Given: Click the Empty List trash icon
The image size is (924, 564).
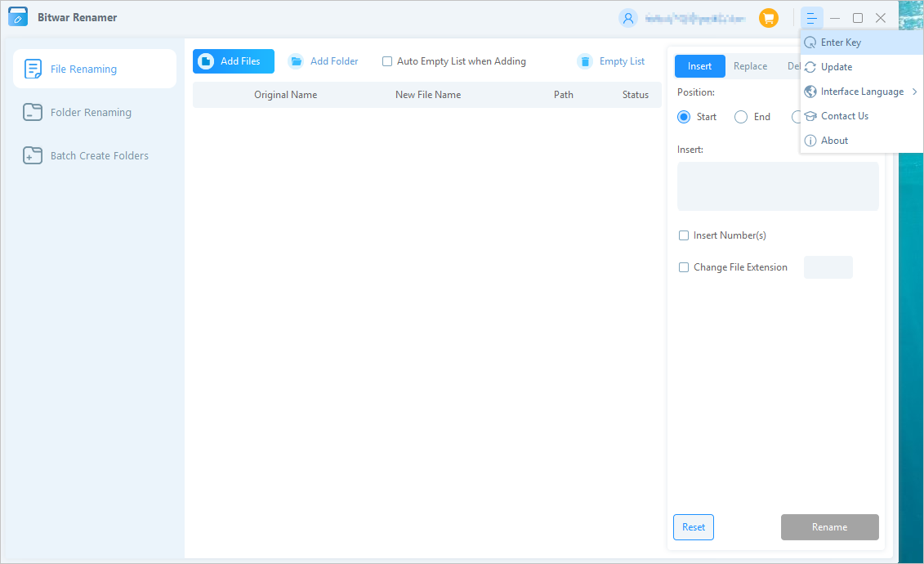Looking at the screenshot, I should 585,61.
